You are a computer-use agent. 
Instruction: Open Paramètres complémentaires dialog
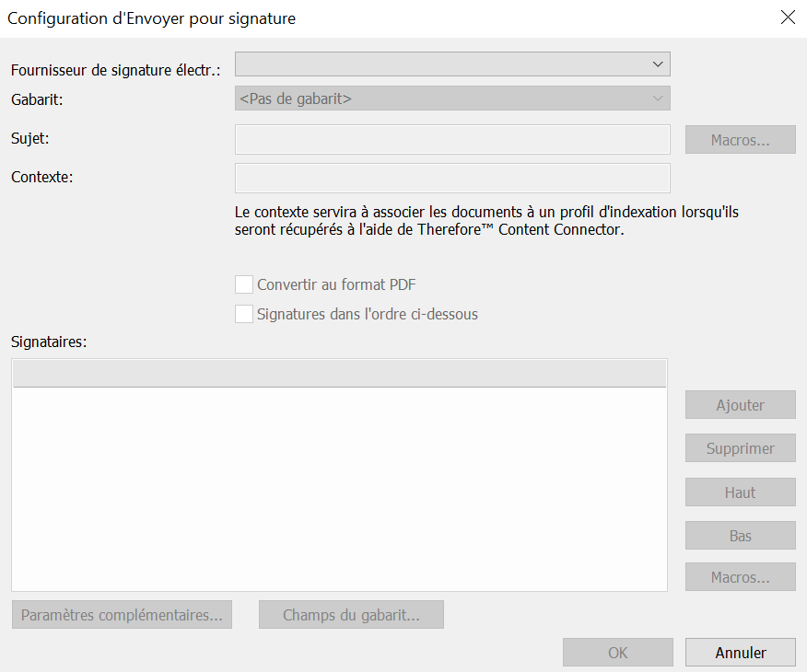(122, 614)
